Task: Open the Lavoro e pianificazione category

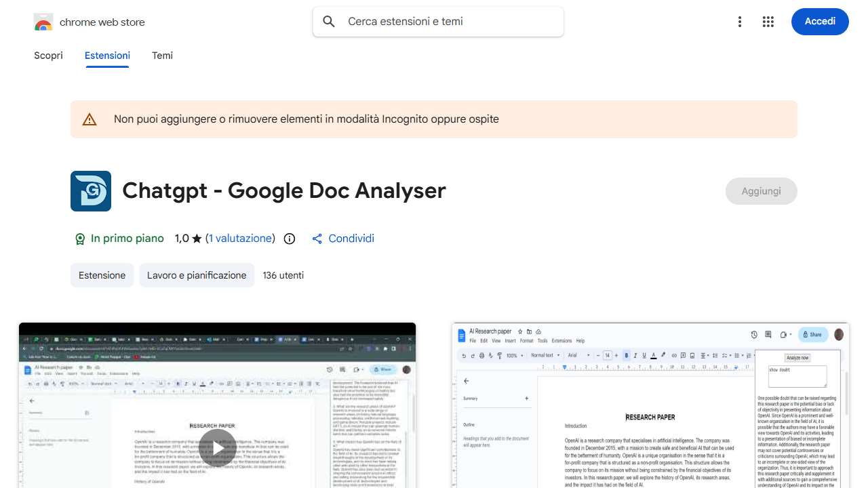Action: (197, 275)
